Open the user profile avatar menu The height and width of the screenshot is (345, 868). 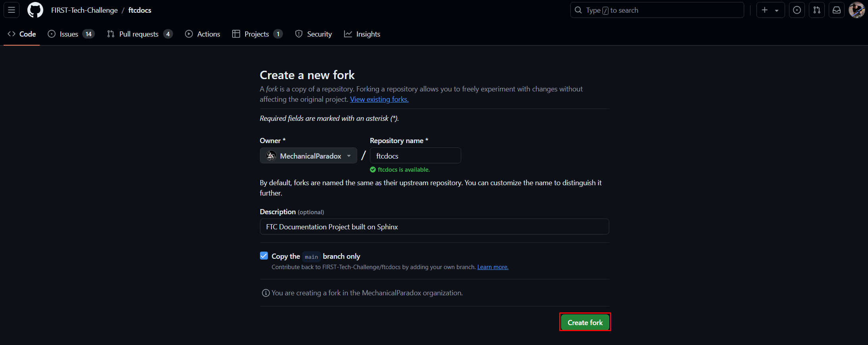click(x=856, y=10)
